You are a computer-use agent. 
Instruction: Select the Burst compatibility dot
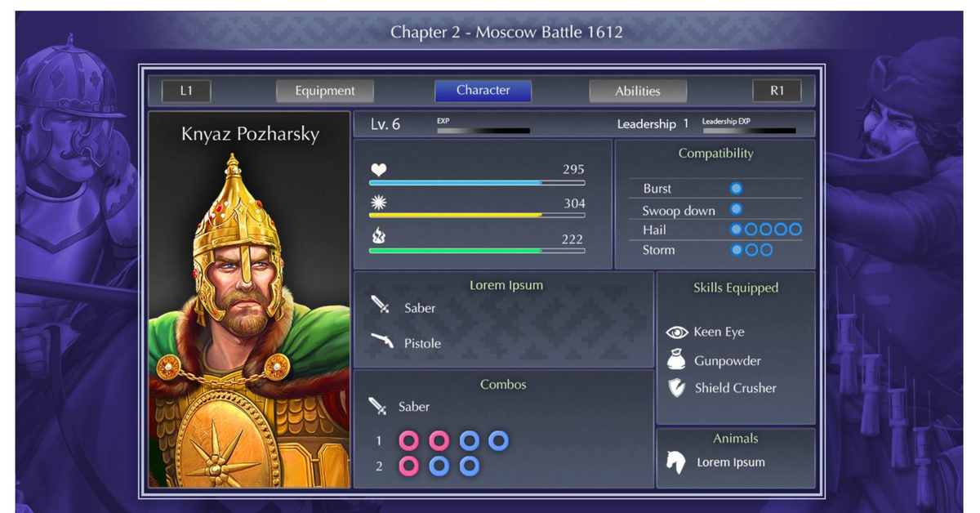point(736,188)
